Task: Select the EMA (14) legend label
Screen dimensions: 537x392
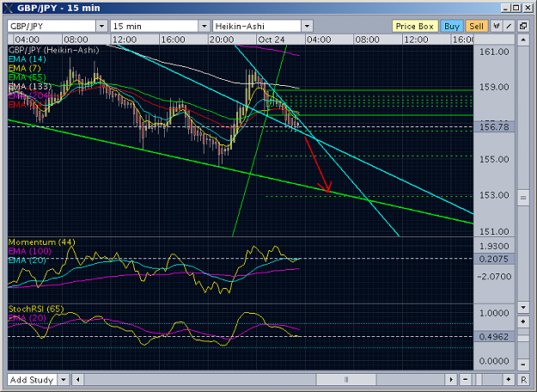Action: click(27, 59)
